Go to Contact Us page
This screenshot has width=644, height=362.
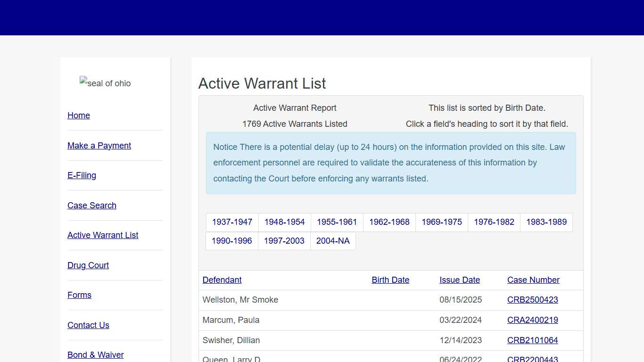(88, 325)
